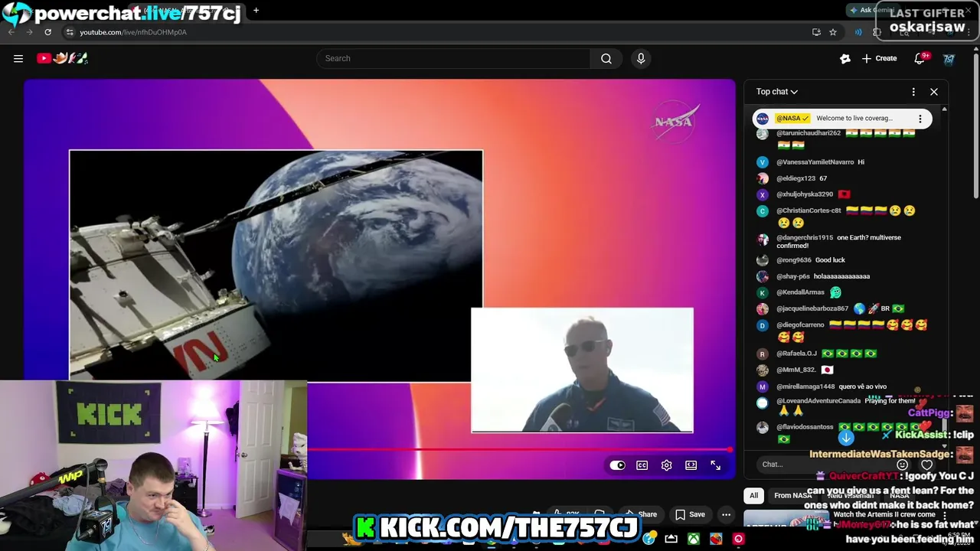Send a heart reaction in chat
Image resolution: width=980 pixels, height=551 pixels.
click(926, 465)
